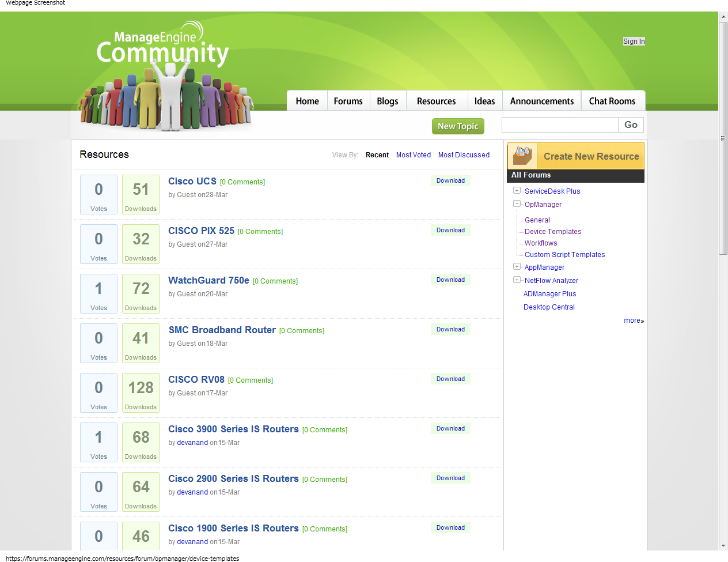This screenshot has width=728, height=562.
Task: Click the scrollbar up arrow
Action: pyautogui.click(x=723, y=17)
